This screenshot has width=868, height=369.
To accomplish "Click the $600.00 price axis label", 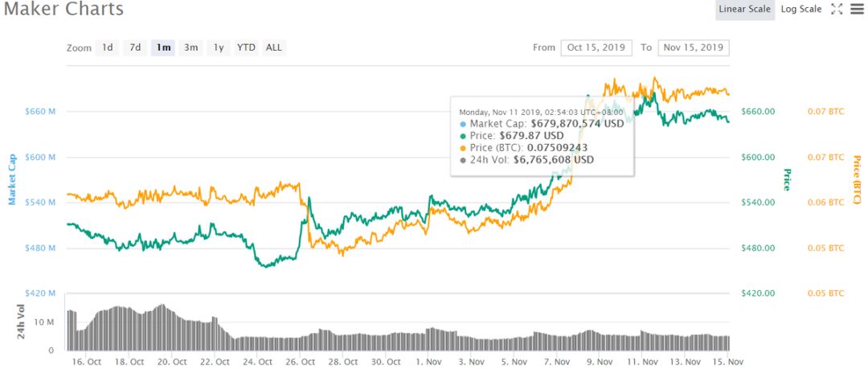I will pyautogui.click(x=758, y=158).
